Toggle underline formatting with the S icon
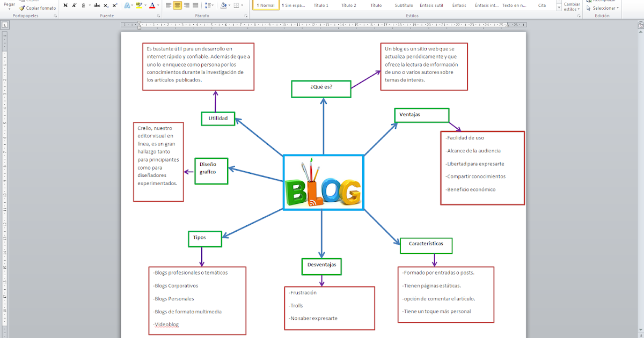The image size is (644, 338). coord(83,5)
